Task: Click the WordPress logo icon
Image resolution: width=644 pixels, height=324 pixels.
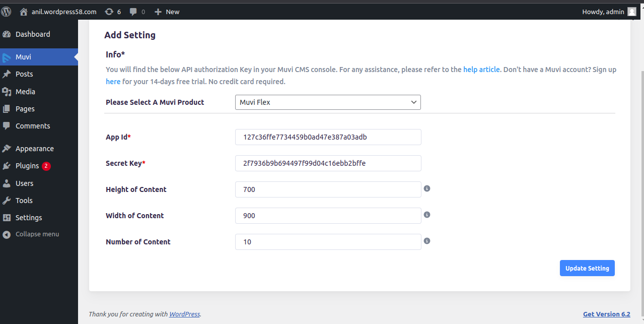Action: click(x=7, y=12)
